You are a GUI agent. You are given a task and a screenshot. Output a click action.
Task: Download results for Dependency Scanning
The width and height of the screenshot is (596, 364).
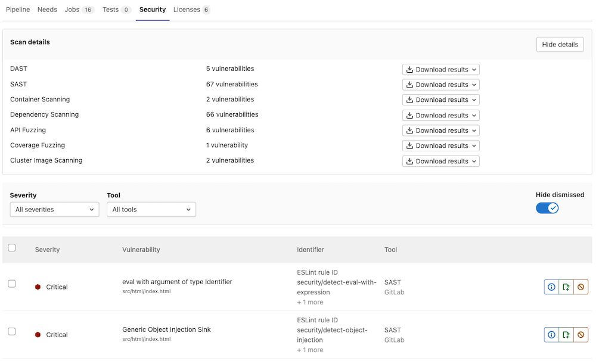440,114
